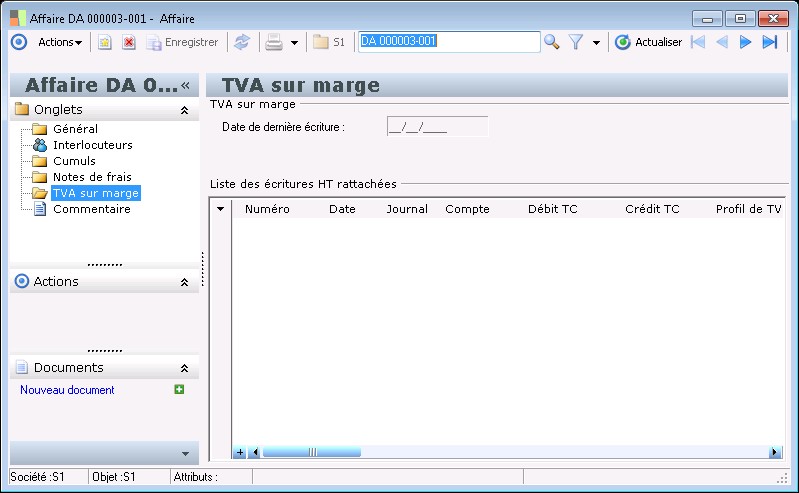Click the grid plus add row button
This screenshot has width=799, height=493.
click(239, 452)
